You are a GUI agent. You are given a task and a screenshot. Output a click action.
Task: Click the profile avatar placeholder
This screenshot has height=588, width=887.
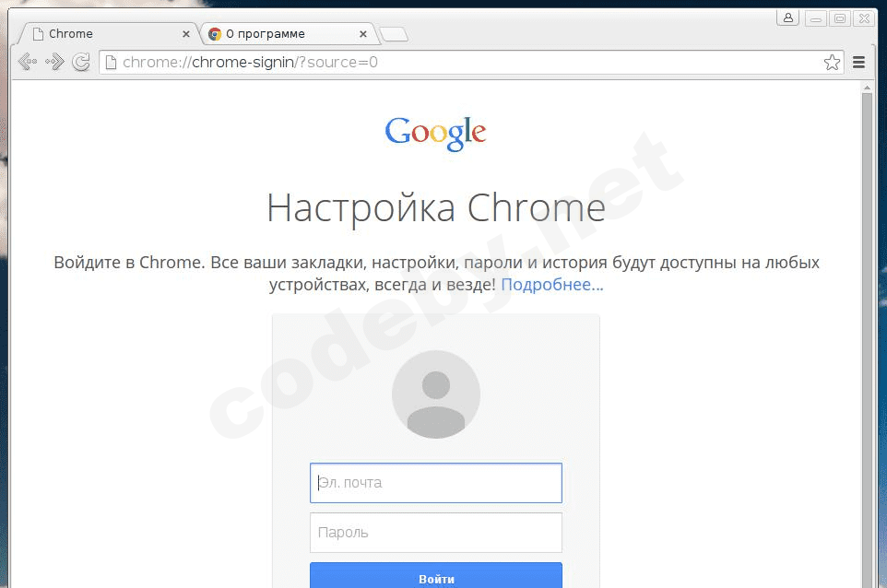[x=435, y=394]
